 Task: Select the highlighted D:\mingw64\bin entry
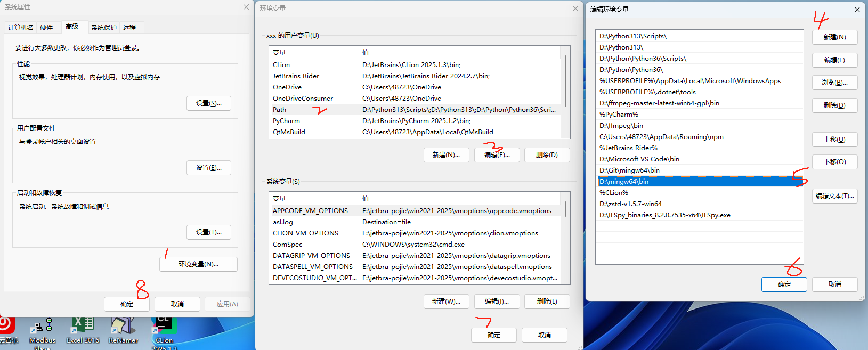(x=700, y=182)
